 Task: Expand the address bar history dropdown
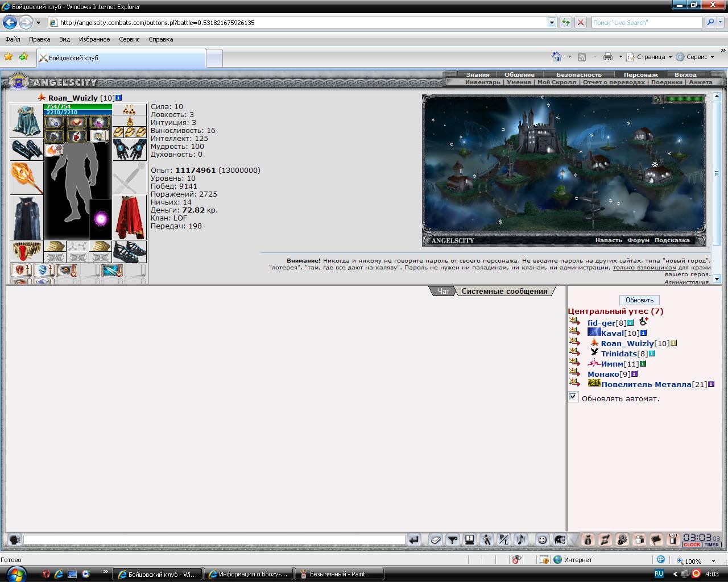[x=552, y=22]
